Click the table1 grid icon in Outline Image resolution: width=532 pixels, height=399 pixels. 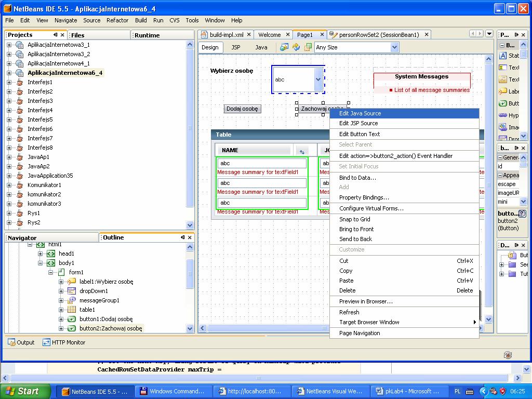pyautogui.click(x=72, y=310)
